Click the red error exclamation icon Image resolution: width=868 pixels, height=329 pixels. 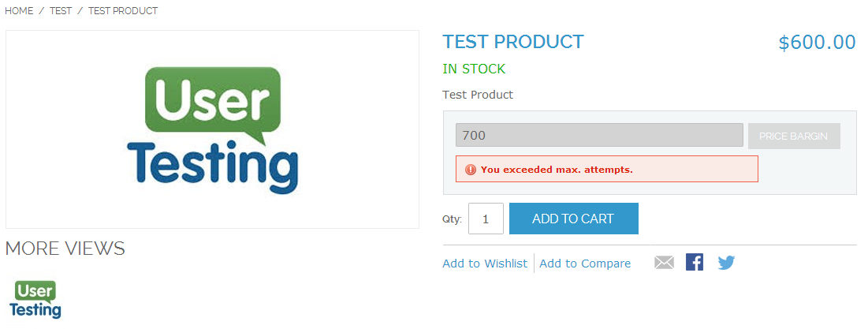pyautogui.click(x=471, y=170)
